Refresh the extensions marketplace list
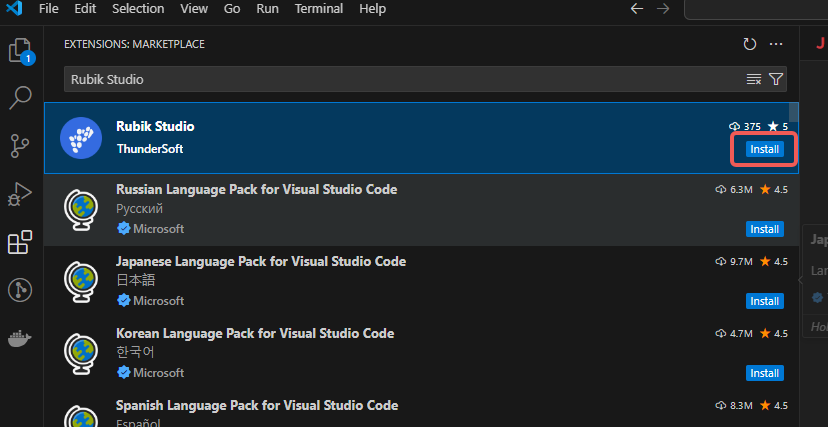The image size is (828, 427). (749, 44)
